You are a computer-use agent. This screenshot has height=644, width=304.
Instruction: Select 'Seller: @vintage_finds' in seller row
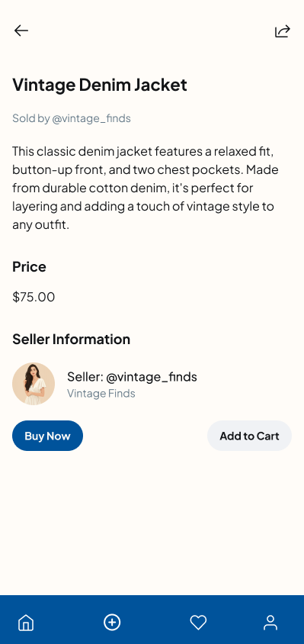(x=132, y=377)
